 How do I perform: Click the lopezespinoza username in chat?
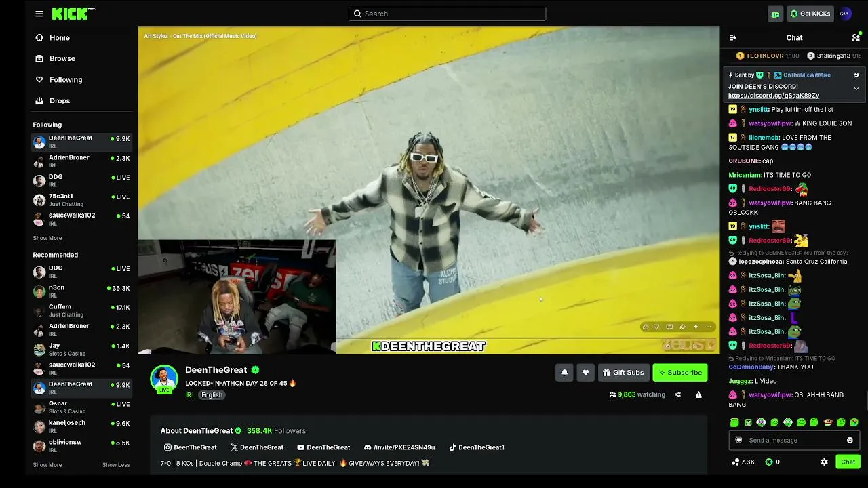(761, 262)
